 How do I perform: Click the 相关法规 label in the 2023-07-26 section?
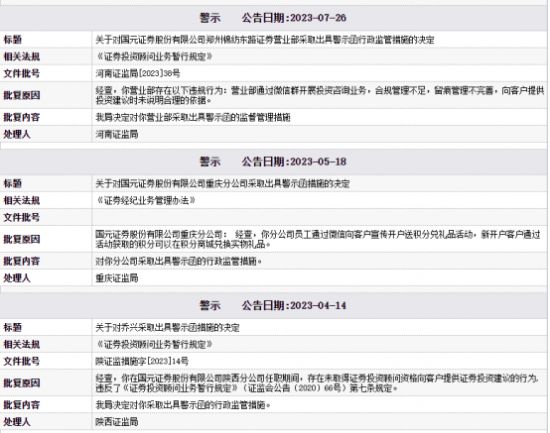click(21, 56)
